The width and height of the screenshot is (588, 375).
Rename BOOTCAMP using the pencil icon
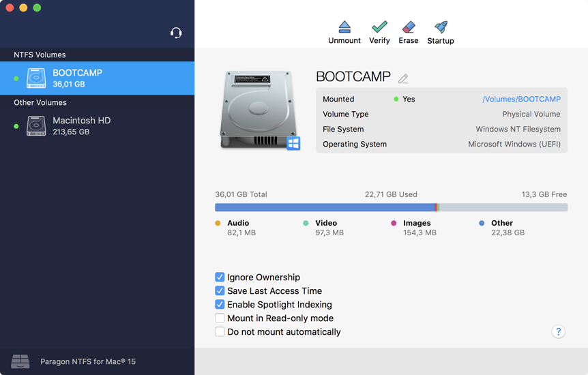click(x=403, y=79)
